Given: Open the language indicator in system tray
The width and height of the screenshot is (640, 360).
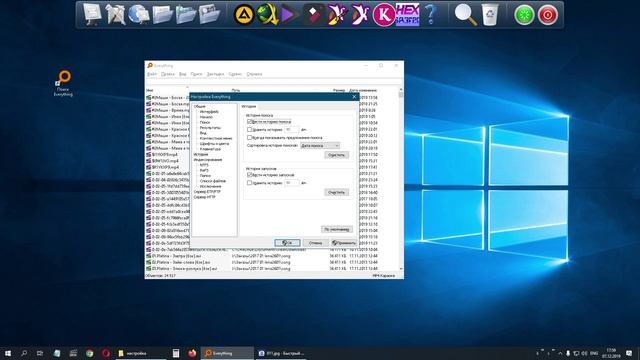Looking at the screenshot, I should point(594,353).
